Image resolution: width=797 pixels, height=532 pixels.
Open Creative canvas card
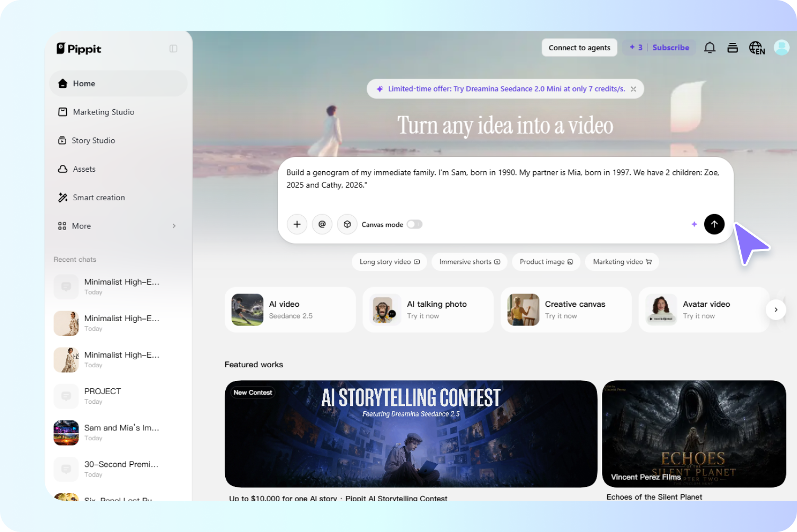566,309
